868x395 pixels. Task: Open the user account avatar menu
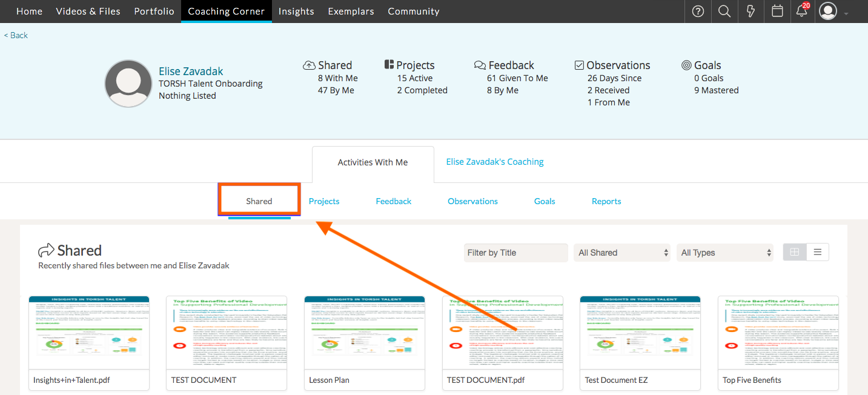point(827,12)
